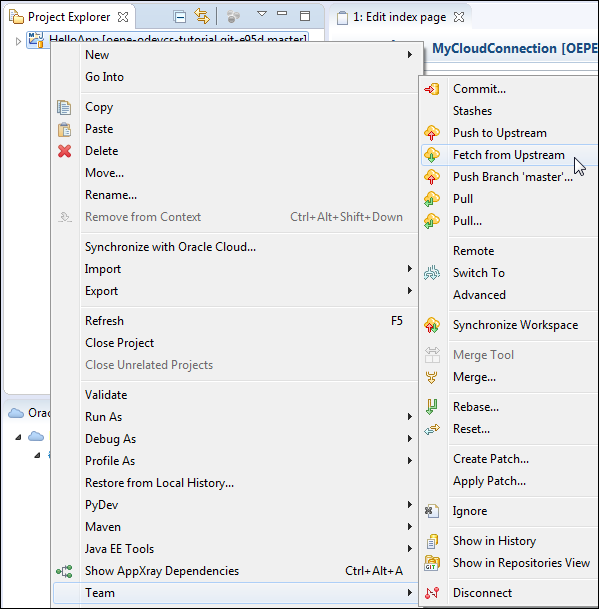Viewport: 599px width, 609px height.
Task: Click the Paste clipboard icon
Action: point(64,129)
